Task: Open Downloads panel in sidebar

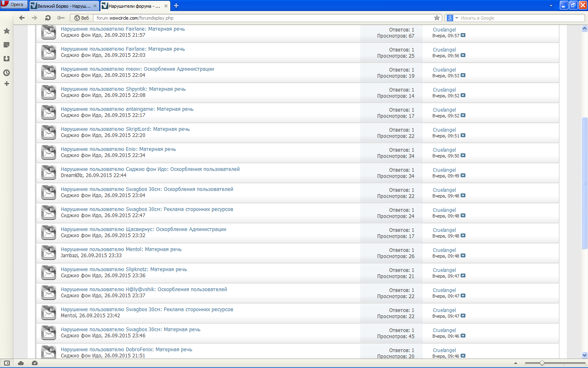Action: tap(7, 59)
